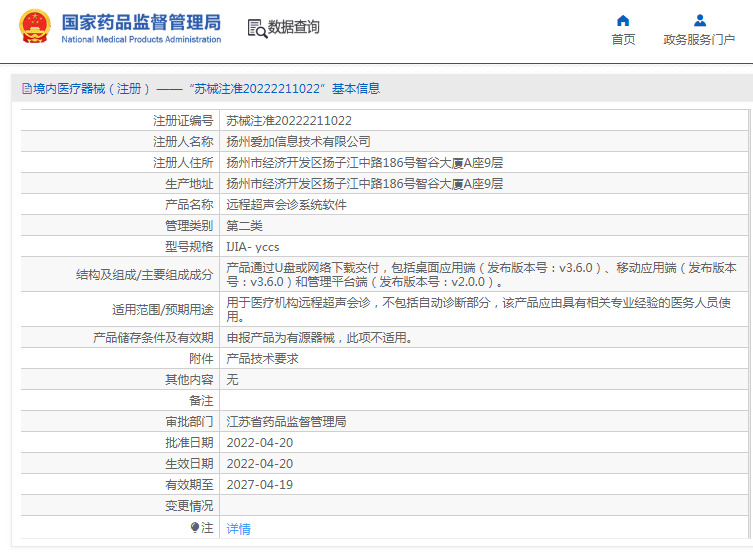Screen dimensions: 753x558
Task: Click 批准日期 value 2022-04-20
Action: click(x=260, y=443)
